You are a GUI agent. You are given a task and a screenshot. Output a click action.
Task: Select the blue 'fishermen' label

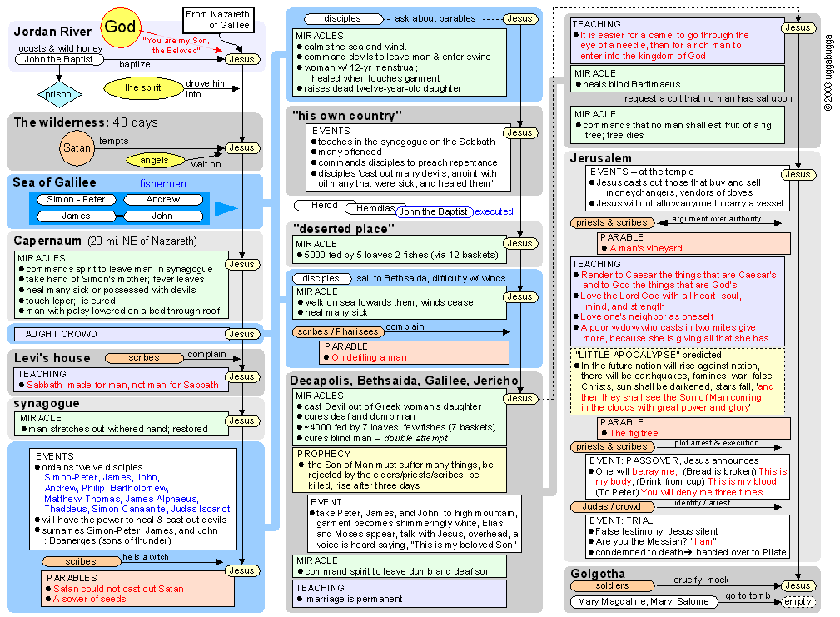click(x=163, y=184)
